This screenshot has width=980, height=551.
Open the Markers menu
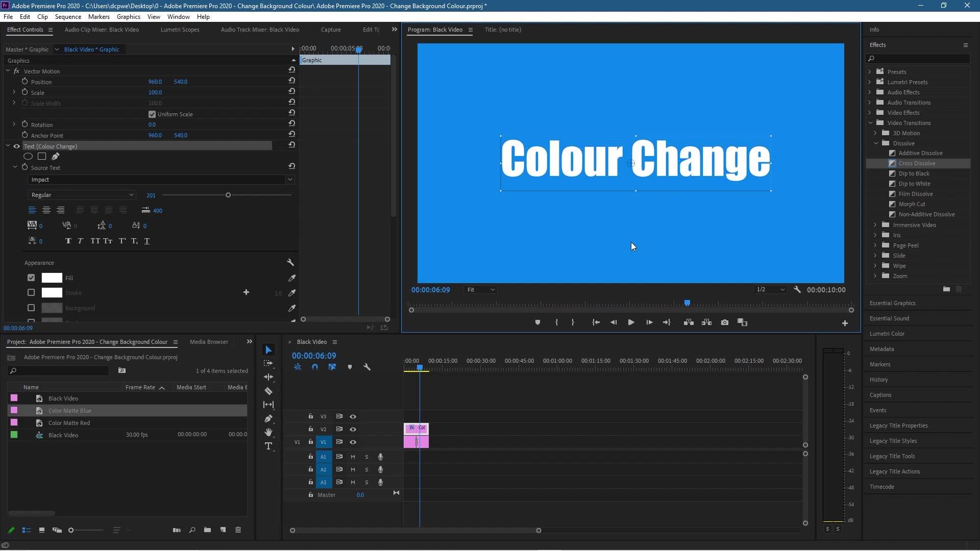click(99, 17)
